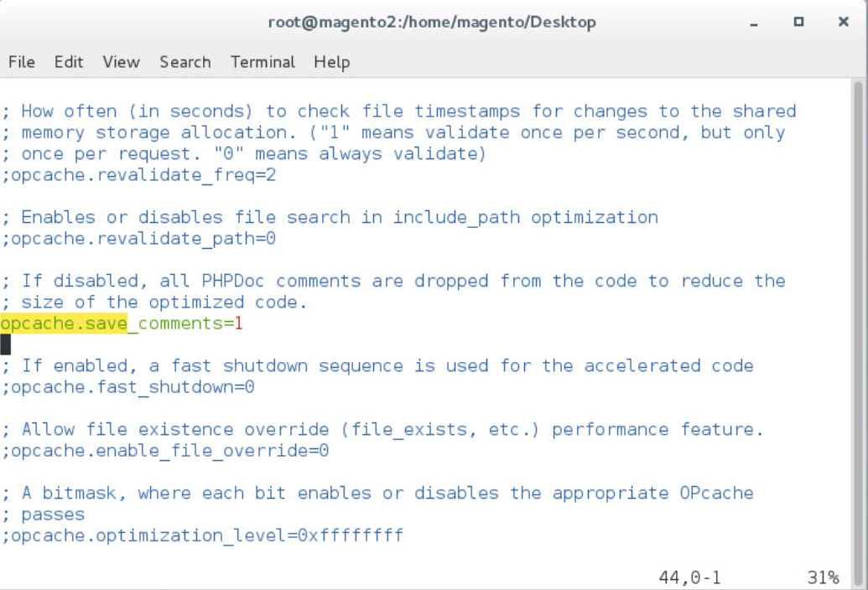The width and height of the screenshot is (868, 590).
Task: Click the ;opcache.revalidate_path=0 line
Action: pyautogui.click(x=139, y=239)
